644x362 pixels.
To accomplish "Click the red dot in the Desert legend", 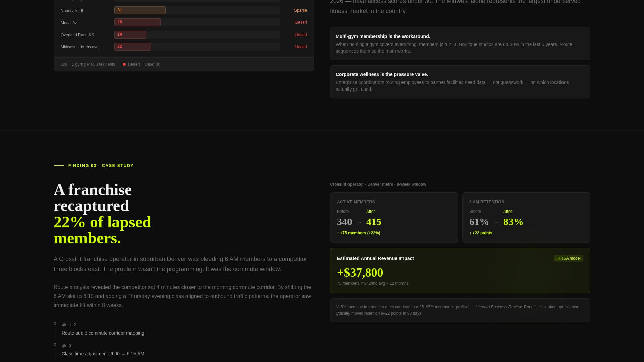I will coord(124,64).
